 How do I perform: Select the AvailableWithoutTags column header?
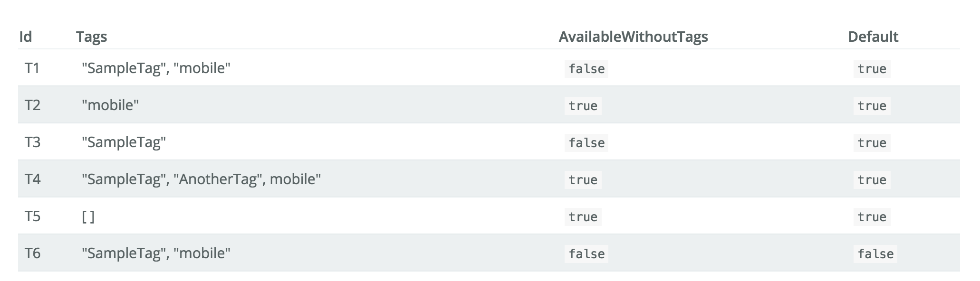coord(633,37)
